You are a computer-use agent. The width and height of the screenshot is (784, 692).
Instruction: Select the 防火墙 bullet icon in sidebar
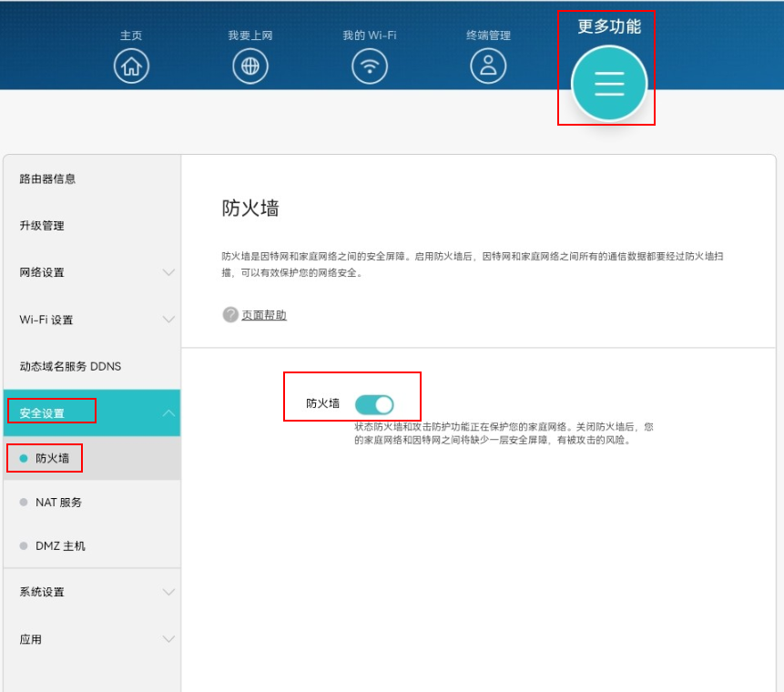click(x=22, y=458)
